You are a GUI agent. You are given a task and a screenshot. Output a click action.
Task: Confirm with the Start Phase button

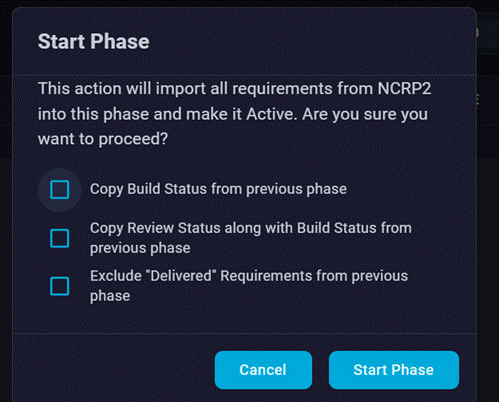click(x=394, y=370)
